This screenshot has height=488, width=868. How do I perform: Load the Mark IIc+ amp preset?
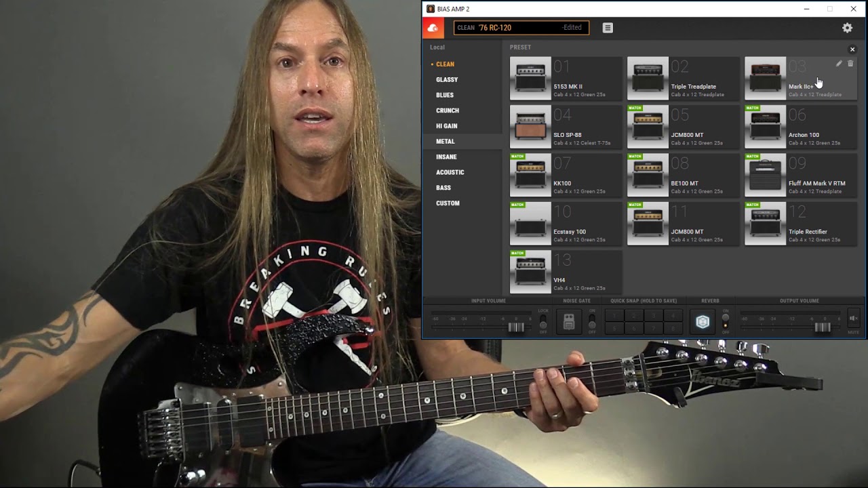[x=800, y=78]
